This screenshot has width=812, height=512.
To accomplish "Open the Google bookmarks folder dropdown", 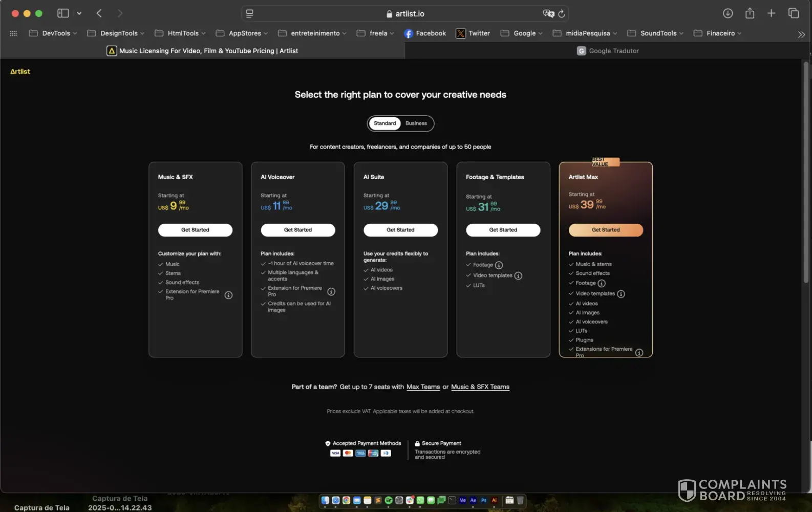I will click(x=521, y=33).
